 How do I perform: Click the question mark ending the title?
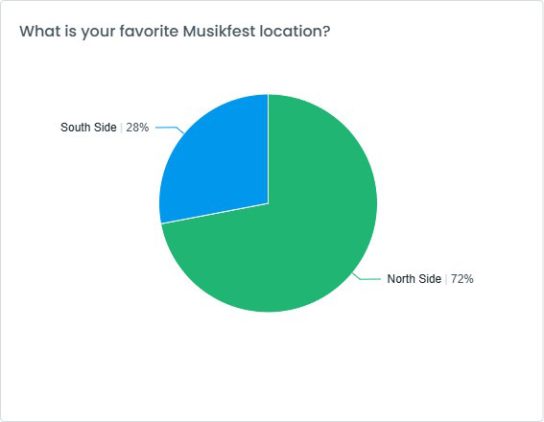(326, 31)
